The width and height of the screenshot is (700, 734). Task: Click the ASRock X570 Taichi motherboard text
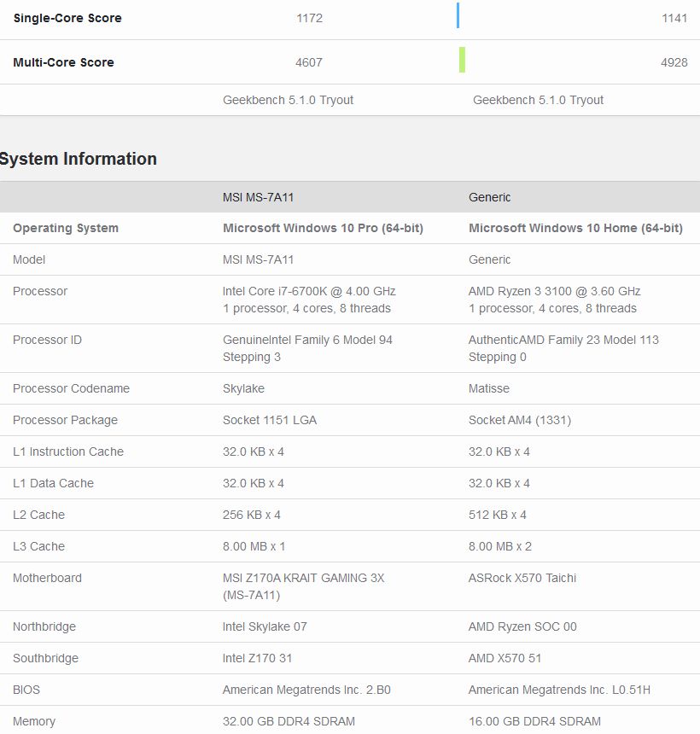point(522,578)
